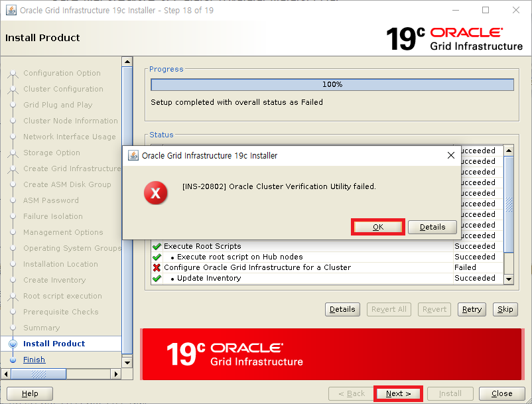Click the sidebar vertical scrollbar thumb
This screenshot has width=532, height=404.
point(127,210)
